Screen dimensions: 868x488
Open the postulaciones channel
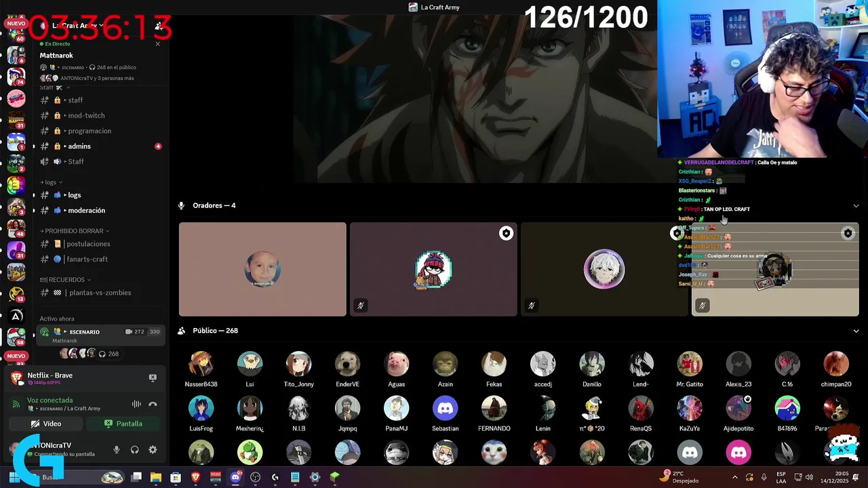[100, 244]
